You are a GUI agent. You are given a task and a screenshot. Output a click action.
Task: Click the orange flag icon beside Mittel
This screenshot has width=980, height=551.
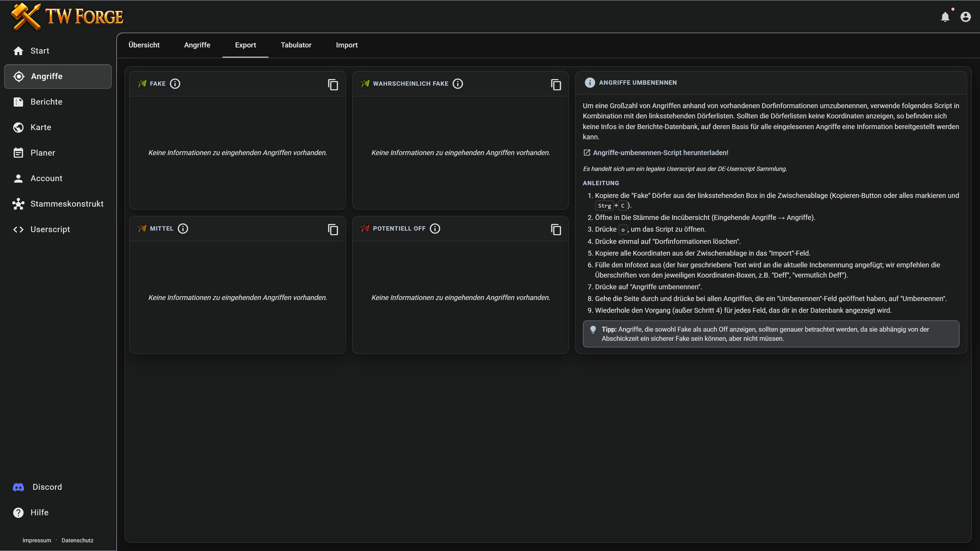(142, 228)
